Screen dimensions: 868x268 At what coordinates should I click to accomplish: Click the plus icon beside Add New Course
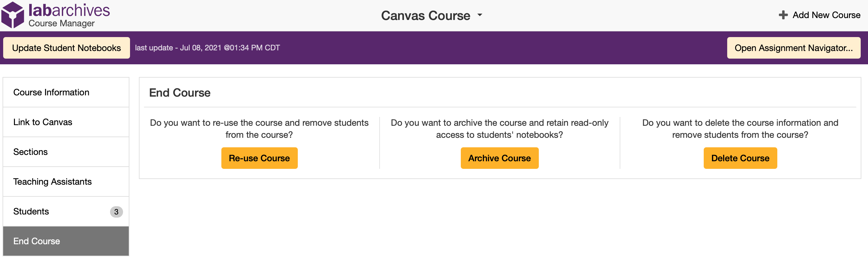click(x=782, y=15)
